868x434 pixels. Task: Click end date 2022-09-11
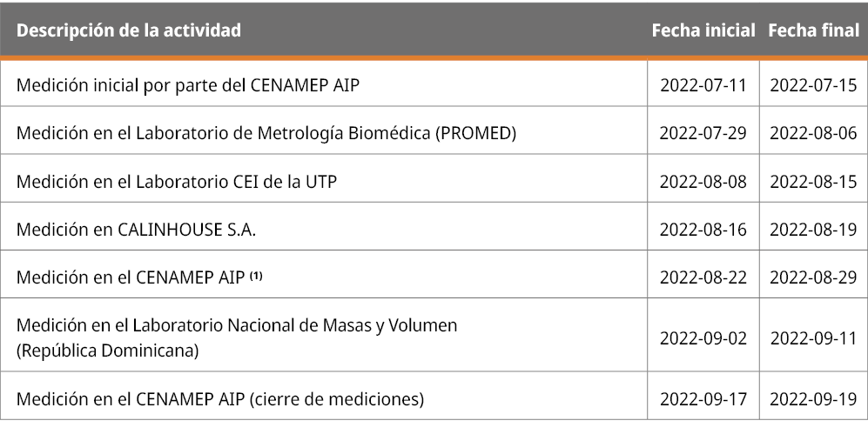click(813, 338)
